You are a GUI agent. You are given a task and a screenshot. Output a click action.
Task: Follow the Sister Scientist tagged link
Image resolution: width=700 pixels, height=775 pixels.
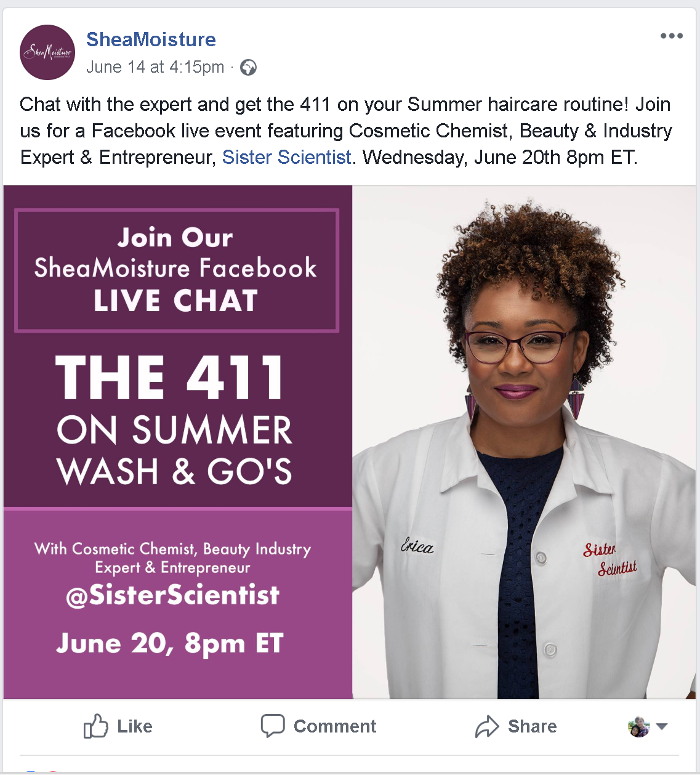tap(286, 157)
